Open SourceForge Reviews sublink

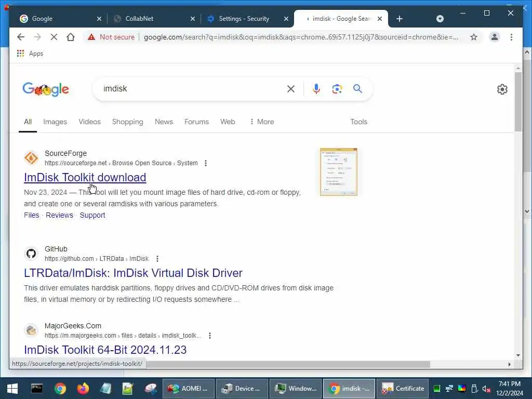coord(59,215)
